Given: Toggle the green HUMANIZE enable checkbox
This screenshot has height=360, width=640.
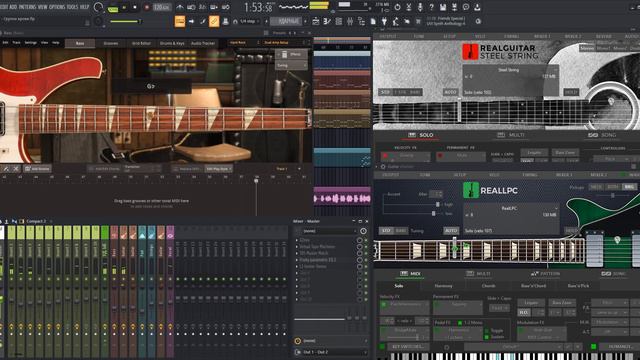Looking at the screenshot, I should (x=593, y=347).
